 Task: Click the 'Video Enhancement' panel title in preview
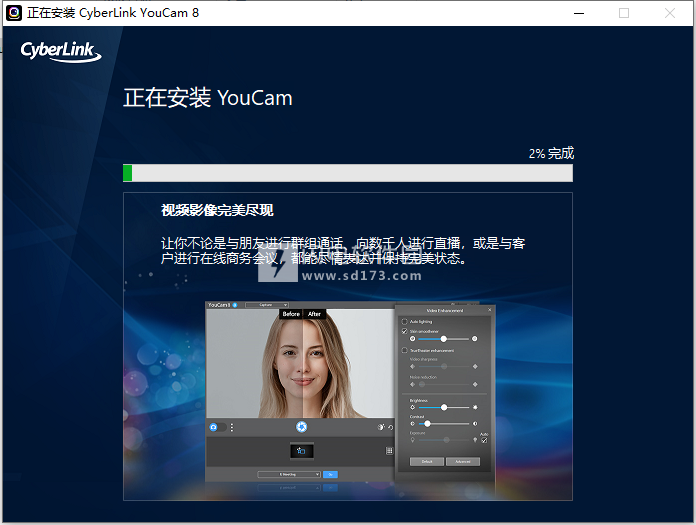tap(445, 310)
